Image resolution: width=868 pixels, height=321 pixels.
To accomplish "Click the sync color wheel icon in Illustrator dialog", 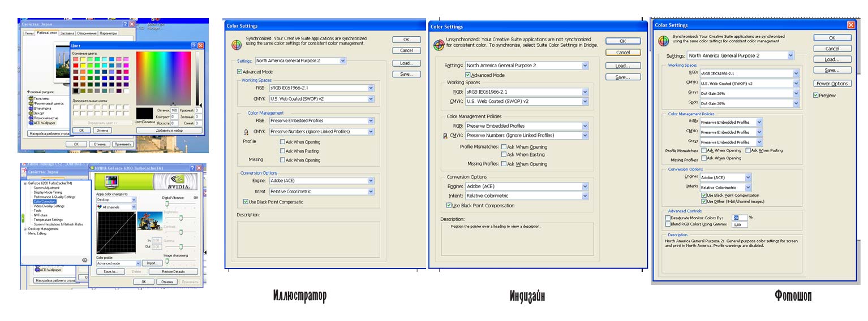I will tap(237, 44).
